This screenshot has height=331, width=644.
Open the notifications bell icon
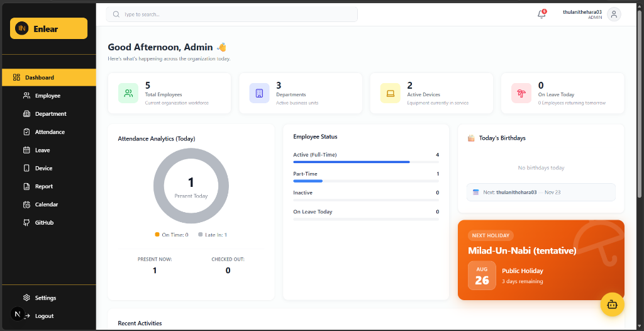pos(541,14)
